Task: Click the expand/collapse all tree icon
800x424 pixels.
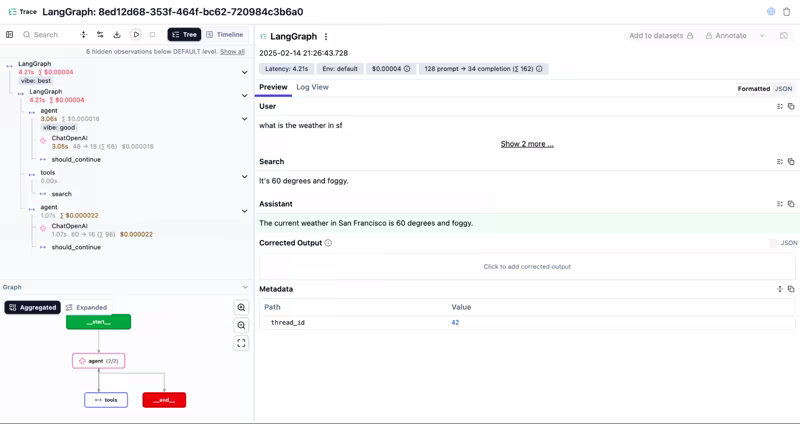Action: (84, 35)
